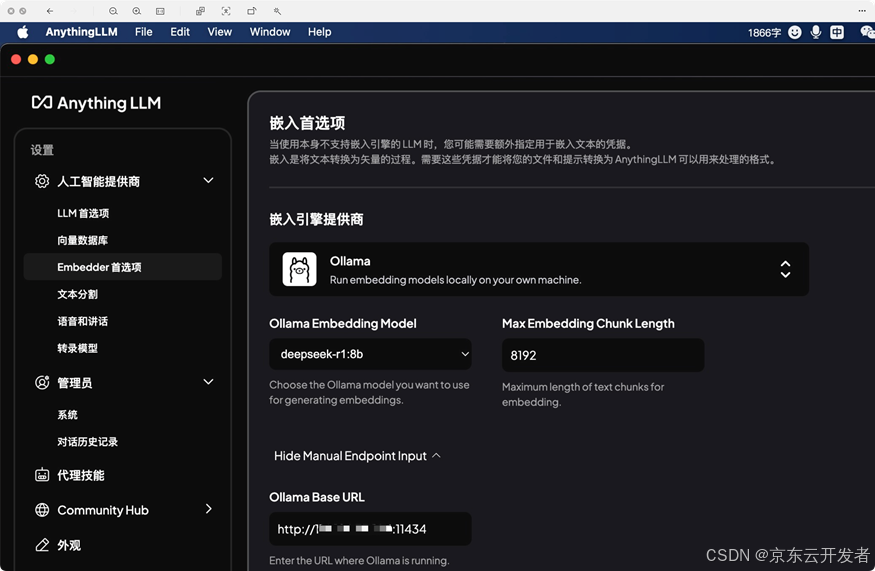Open the more options ellipsis
875x571 pixels.
click(862, 11)
